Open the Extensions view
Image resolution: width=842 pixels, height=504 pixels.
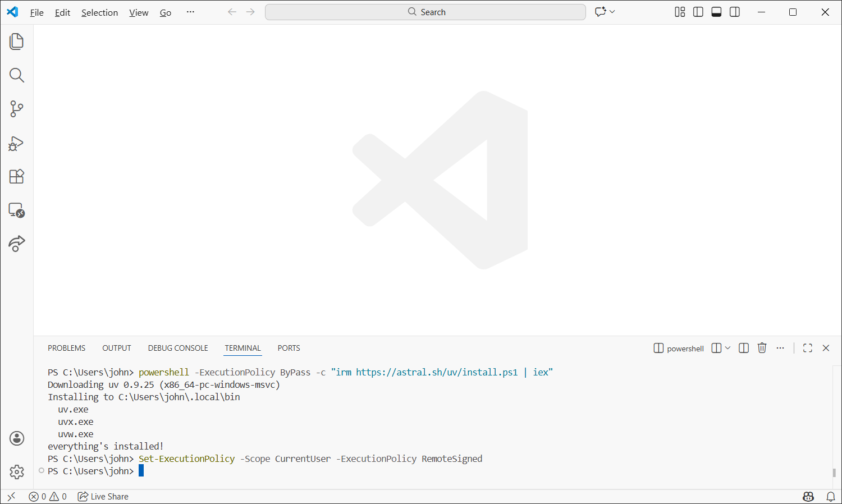(x=17, y=177)
